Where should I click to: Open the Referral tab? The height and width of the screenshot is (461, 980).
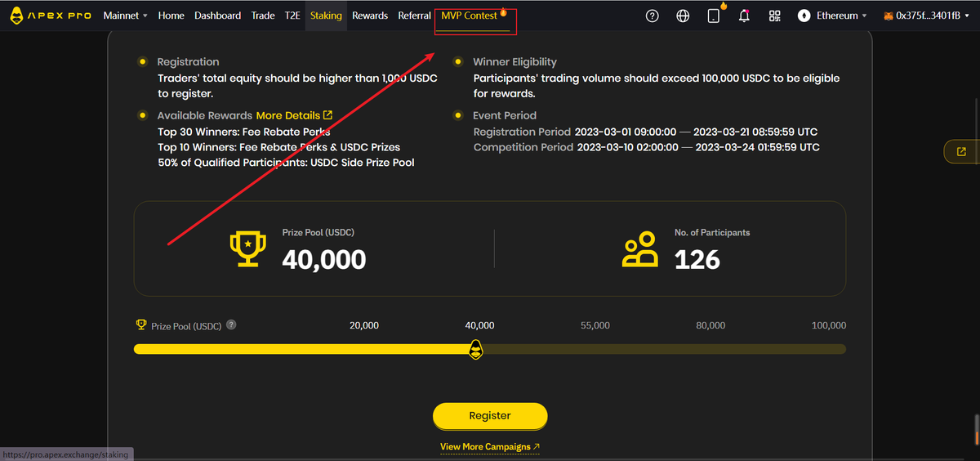tap(415, 16)
